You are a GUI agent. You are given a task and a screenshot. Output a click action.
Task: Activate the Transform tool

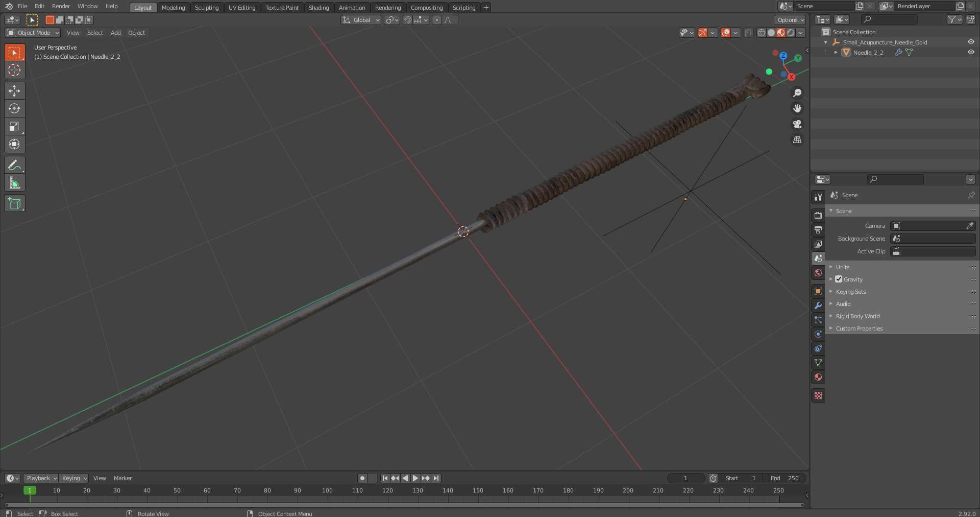(14, 144)
